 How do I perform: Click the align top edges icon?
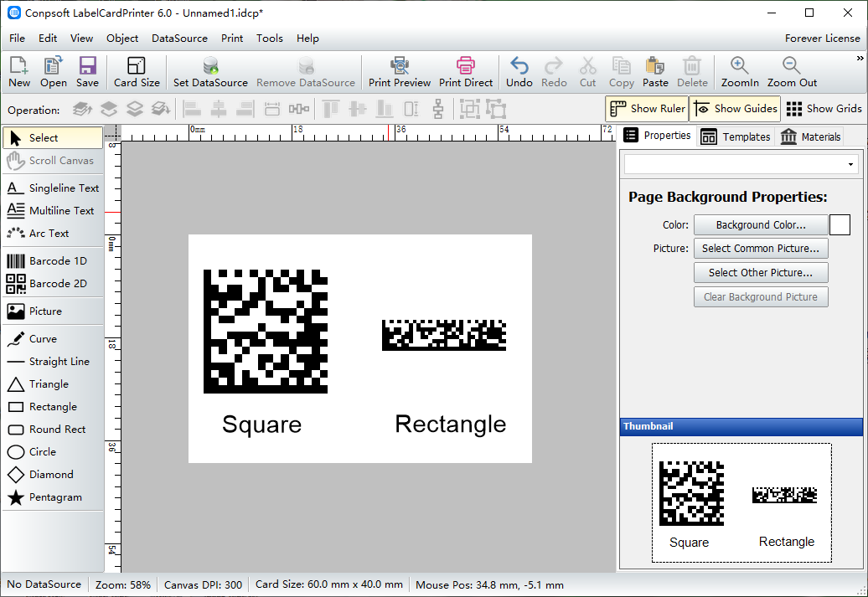click(x=331, y=109)
